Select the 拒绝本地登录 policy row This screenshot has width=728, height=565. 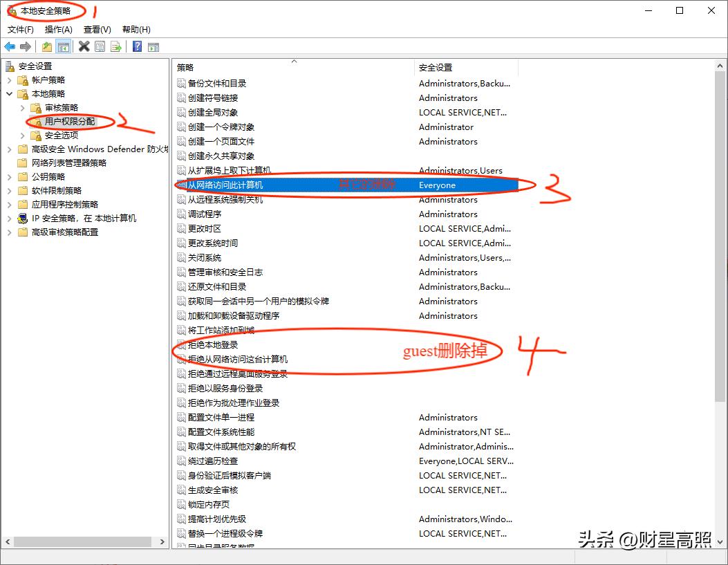pos(213,344)
